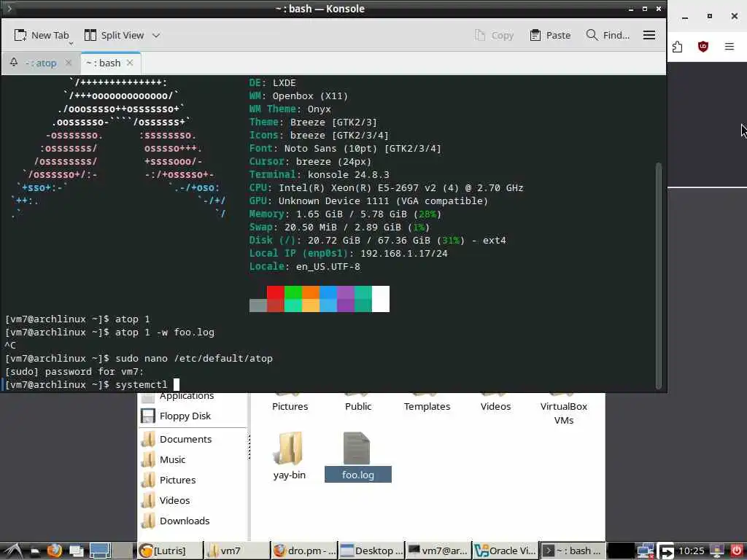
Task: Click the white color block in terminal
Action: [x=381, y=299]
